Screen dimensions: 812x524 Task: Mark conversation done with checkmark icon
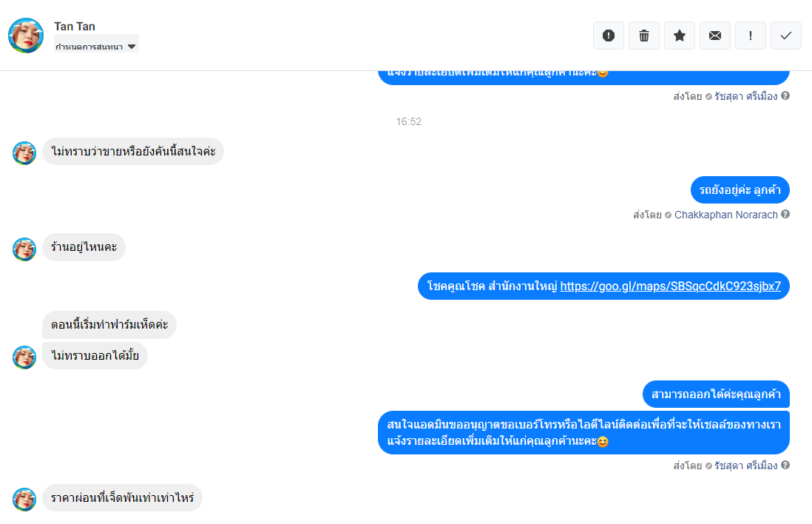786,36
